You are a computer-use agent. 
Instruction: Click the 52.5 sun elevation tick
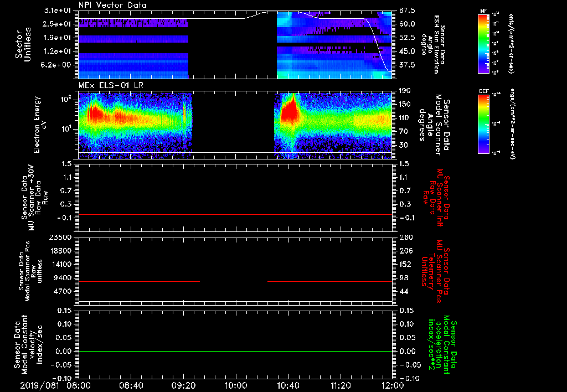pos(407,38)
